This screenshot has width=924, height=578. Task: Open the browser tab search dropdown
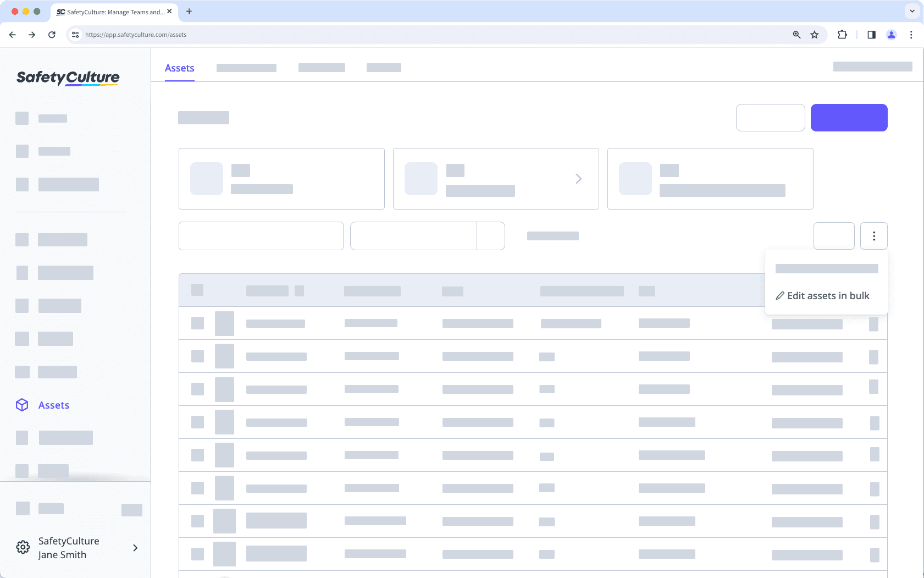click(x=911, y=11)
